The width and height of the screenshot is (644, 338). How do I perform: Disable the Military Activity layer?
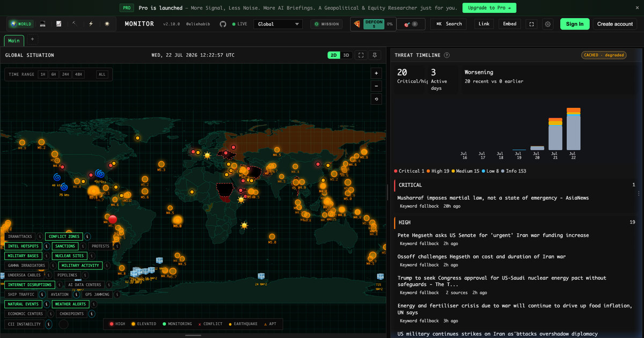pyautogui.click(x=80, y=266)
